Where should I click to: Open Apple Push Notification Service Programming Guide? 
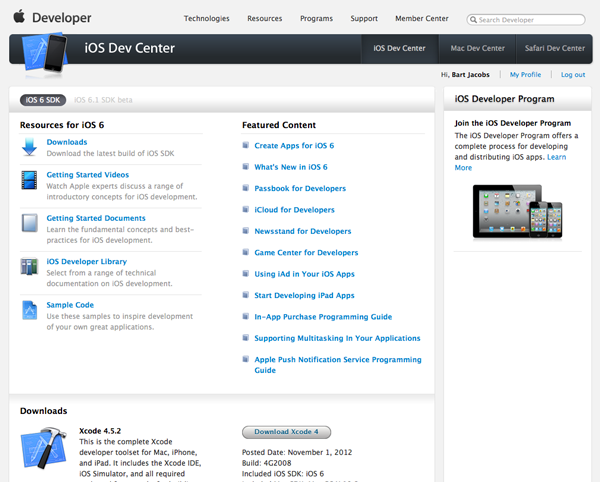click(x=338, y=365)
